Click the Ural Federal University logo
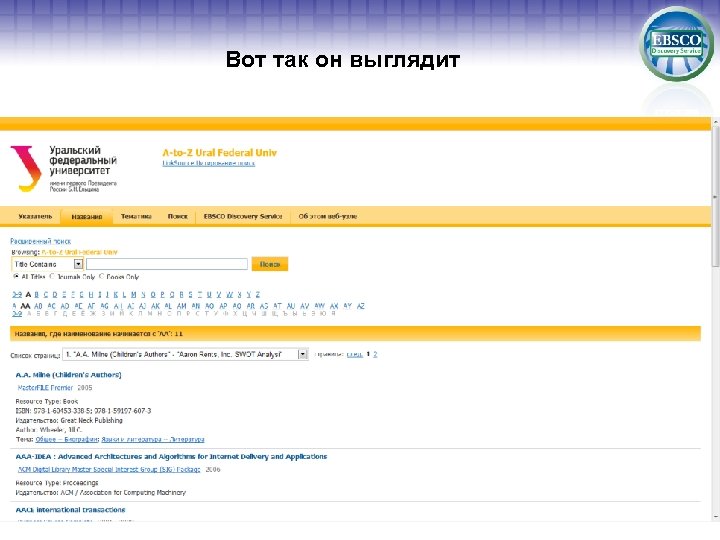This screenshot has width=720, height=540. tap(64, 169)
